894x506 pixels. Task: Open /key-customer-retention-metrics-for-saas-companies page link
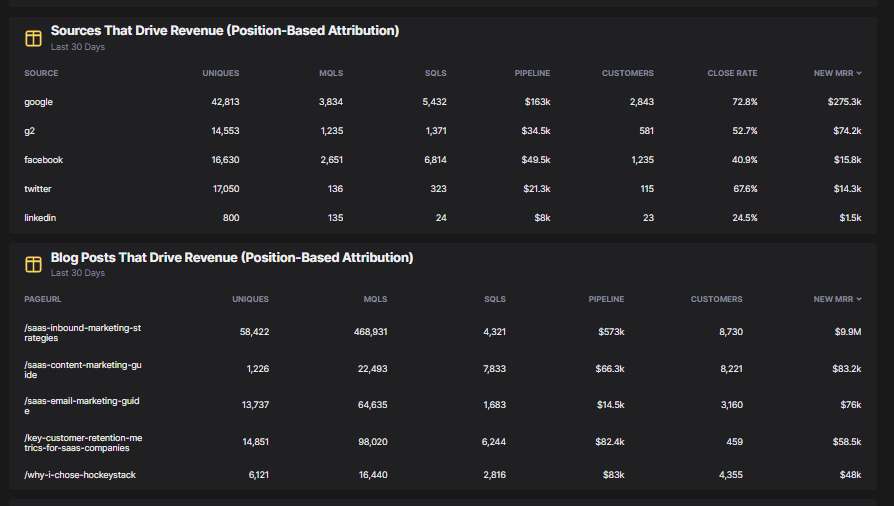tap(82, 442)
